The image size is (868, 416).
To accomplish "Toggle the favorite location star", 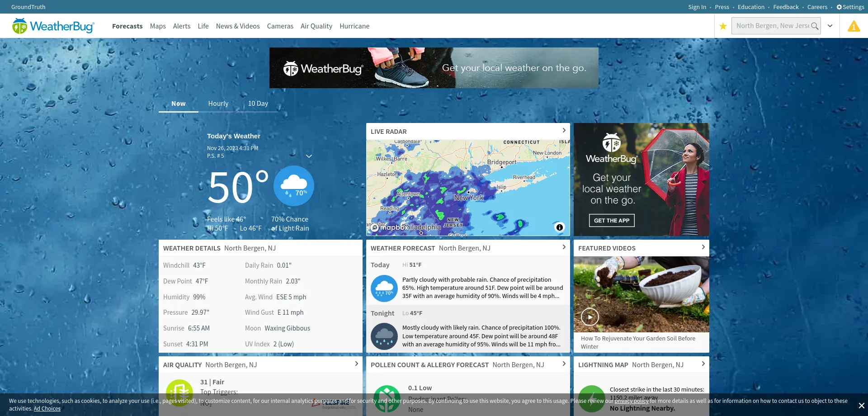I will tap(723, 26).
